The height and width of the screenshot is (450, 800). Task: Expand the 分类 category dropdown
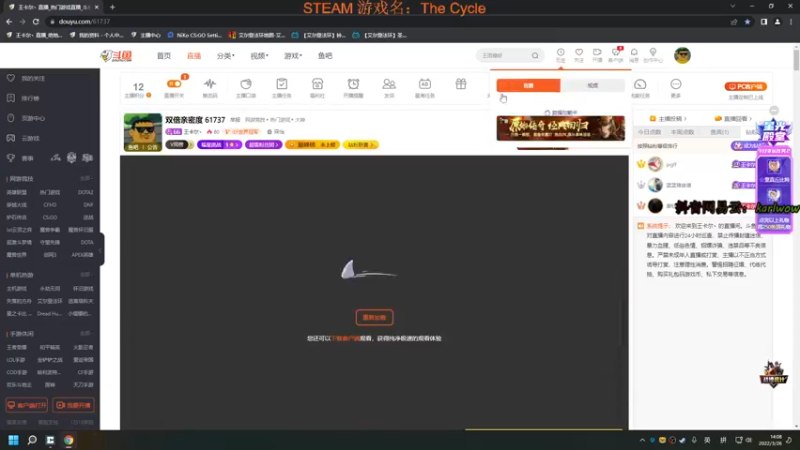226,56
